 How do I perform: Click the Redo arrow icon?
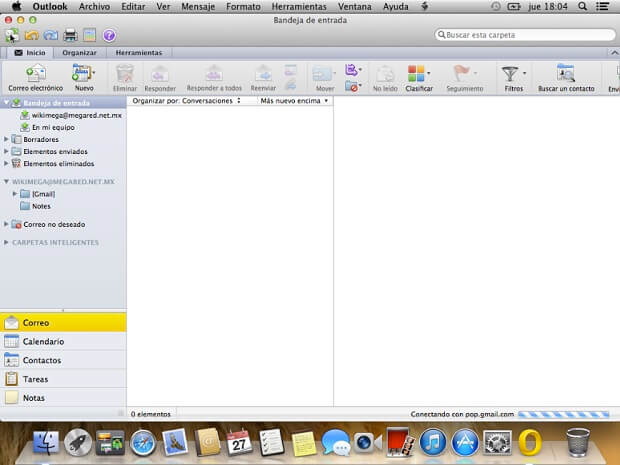51,35
